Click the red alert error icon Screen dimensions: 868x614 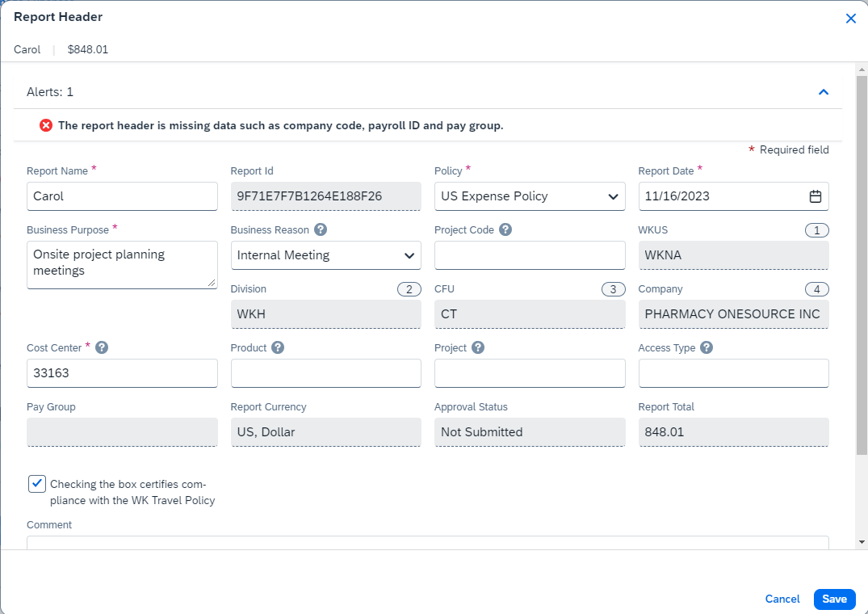coord(46,126)
